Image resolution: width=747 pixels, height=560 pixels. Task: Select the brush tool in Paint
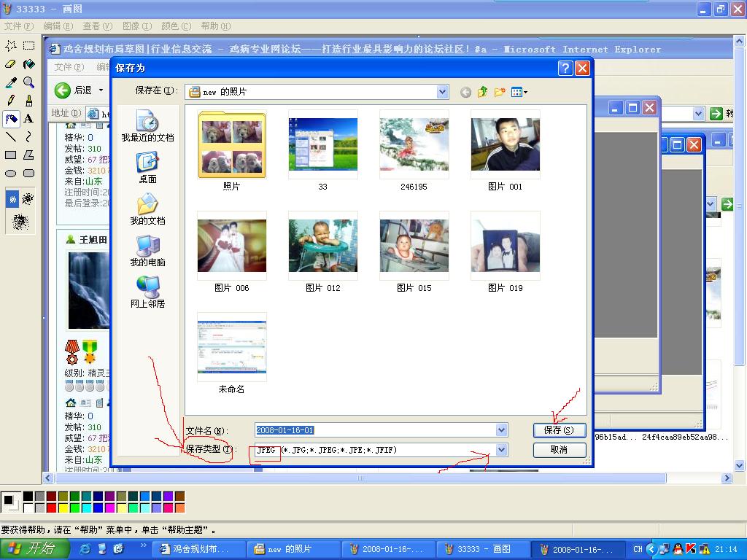(29, 101)
